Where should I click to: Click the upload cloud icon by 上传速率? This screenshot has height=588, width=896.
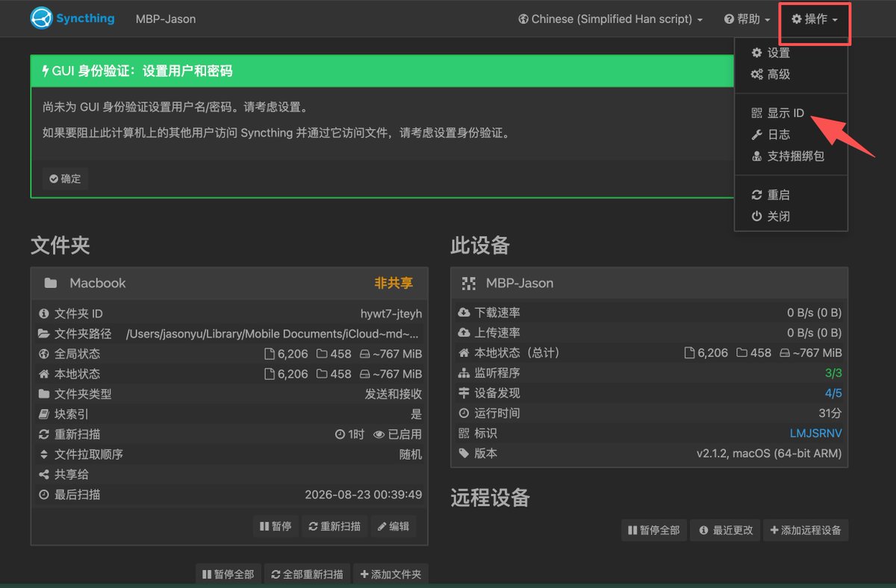(x=464, y=333)
